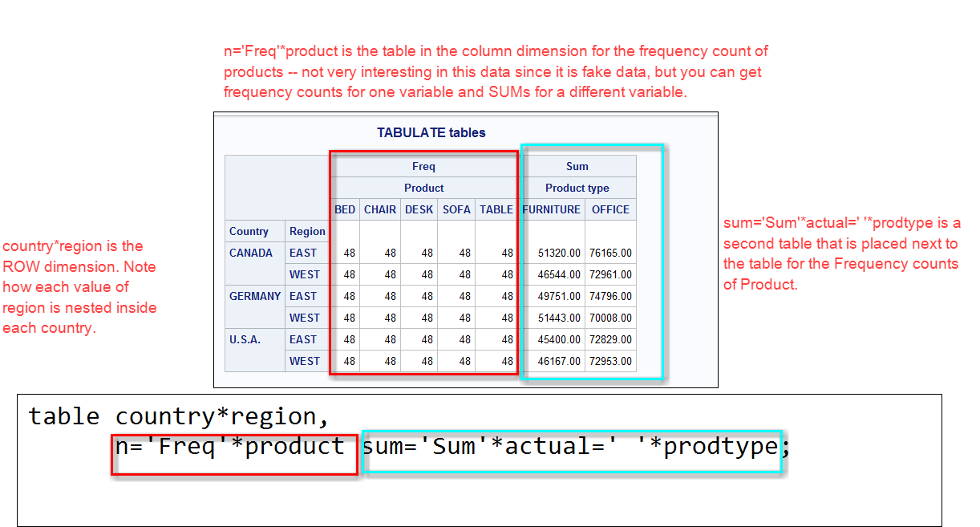Image resolution: width=980 pixels, height=527 pixels.
Task: Select the Freq column header
Action: pos(423,166)
